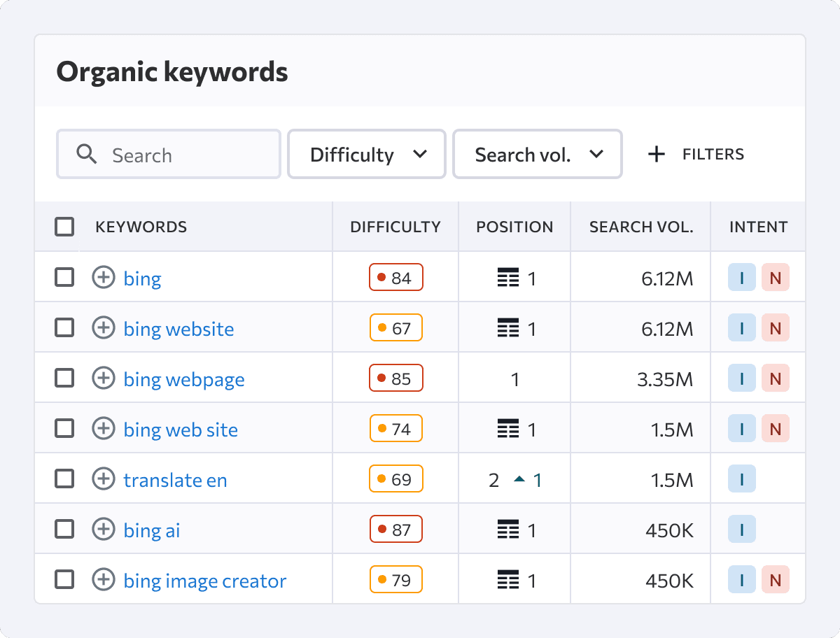Click the position change arrow for translate en
Viewport: 840px width, 638px height.
[x=519, y=479]
